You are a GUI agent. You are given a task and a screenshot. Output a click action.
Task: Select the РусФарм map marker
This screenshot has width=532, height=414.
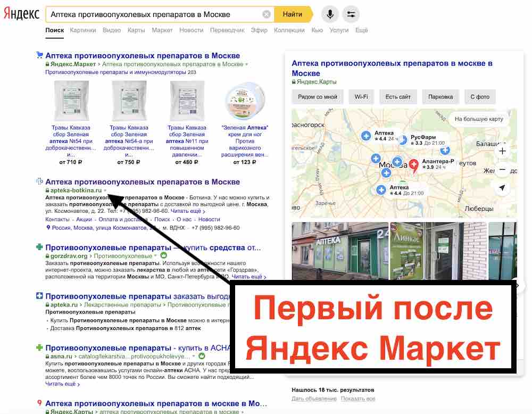[x=403, y=140]
